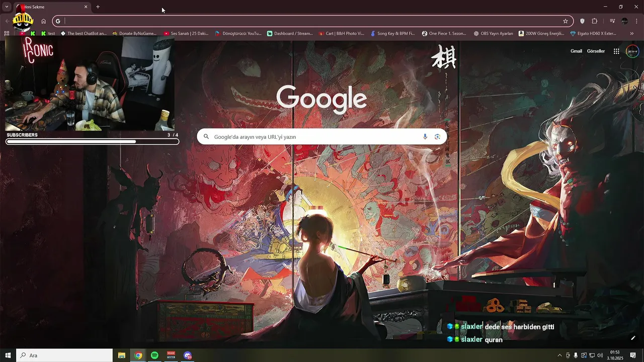Open the Gmail link
The height and width of the screenshot is (362, 644).
(576, 51)
